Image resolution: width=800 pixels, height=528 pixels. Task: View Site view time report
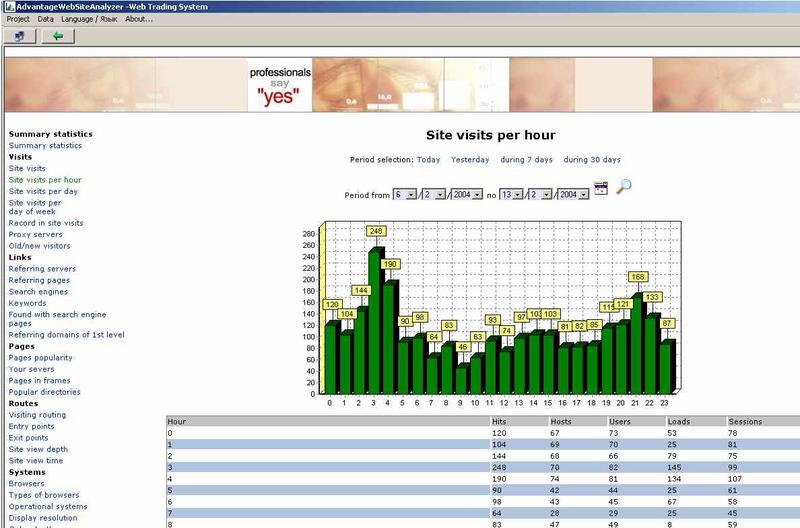click(x=36, y=461)
